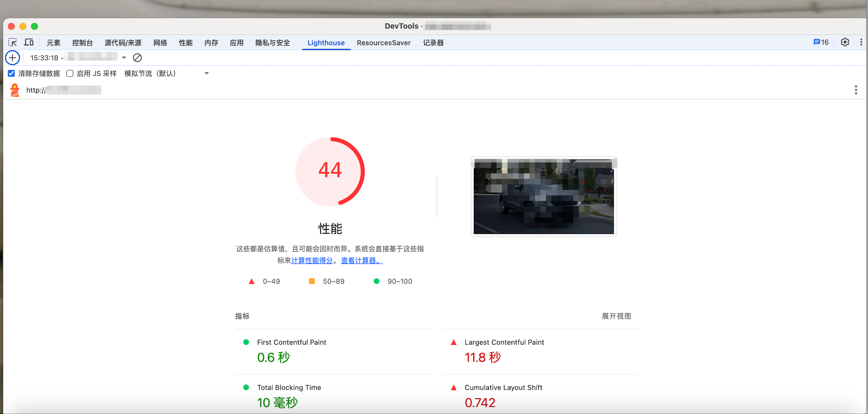Click the green dot beside Total Blocking Time

[246, 387]
